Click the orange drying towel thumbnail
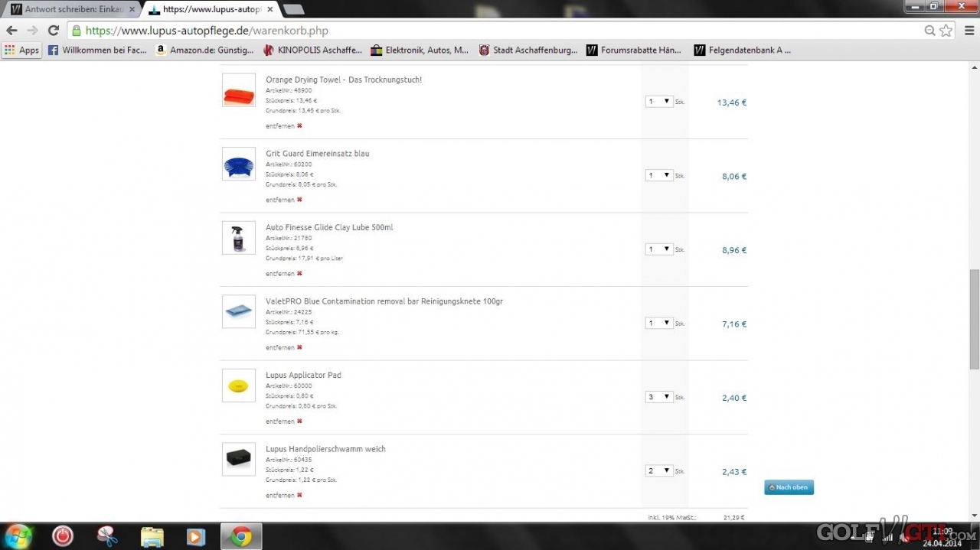This screenshot has width=980, height=550. tap(239, 90)
